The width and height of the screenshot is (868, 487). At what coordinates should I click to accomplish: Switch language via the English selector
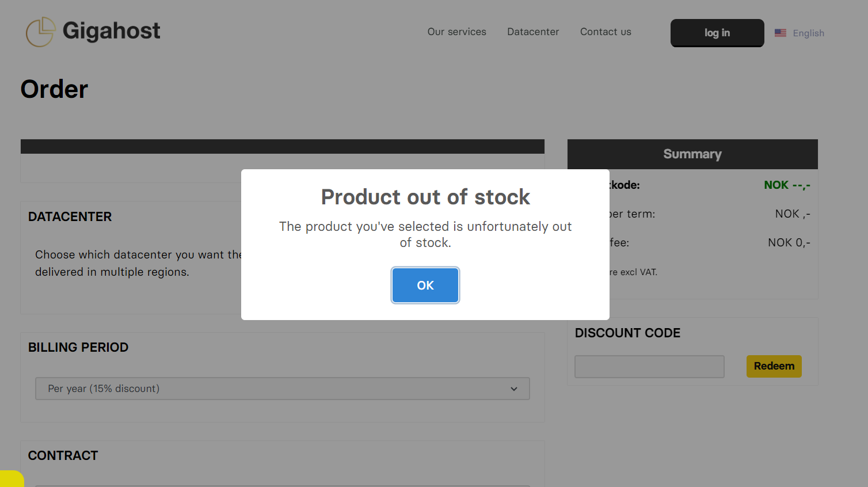coord(808,33)
